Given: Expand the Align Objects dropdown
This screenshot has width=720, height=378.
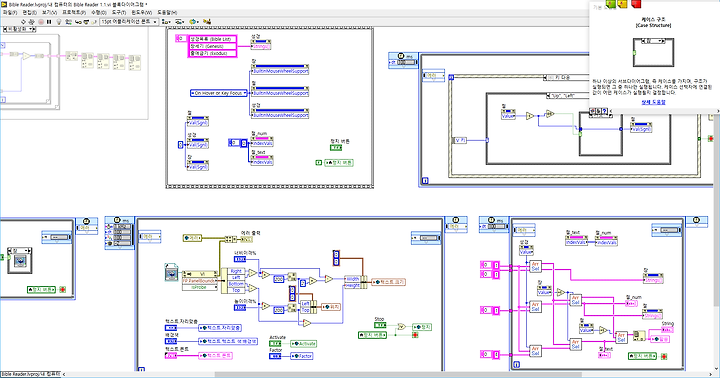Looking at the screenshot, I should (x=166, y=22).
